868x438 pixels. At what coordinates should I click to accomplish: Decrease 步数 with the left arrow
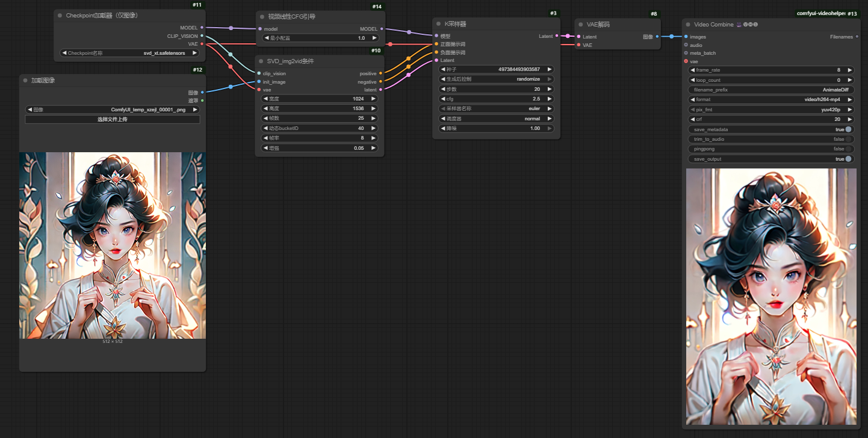tap(442, 89)
